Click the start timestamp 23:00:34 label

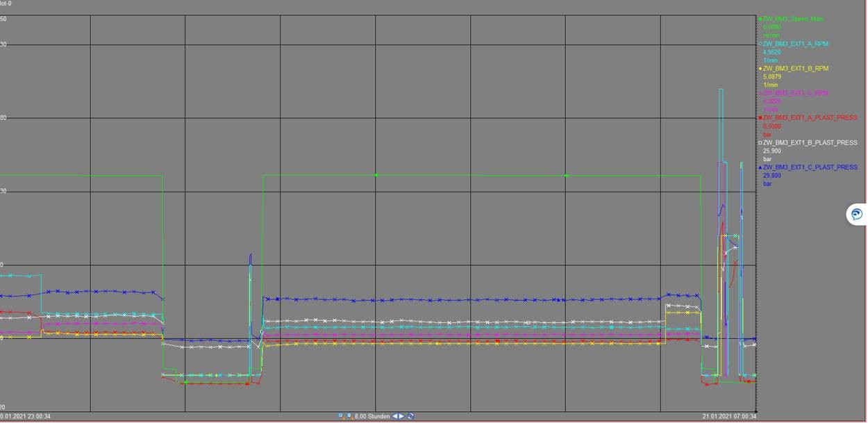tap(26, 416)
